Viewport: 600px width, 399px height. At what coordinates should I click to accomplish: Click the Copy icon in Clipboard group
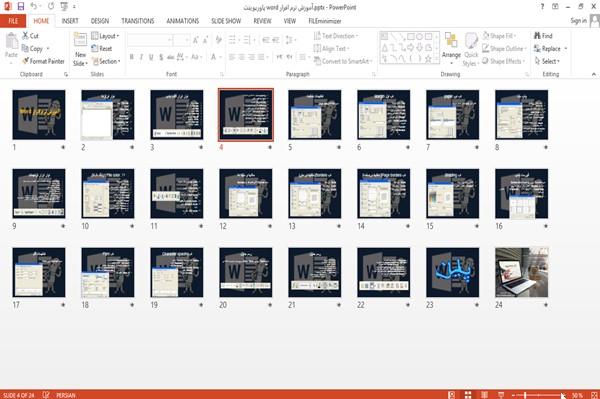pyautogui.click(x=25, y=48)
